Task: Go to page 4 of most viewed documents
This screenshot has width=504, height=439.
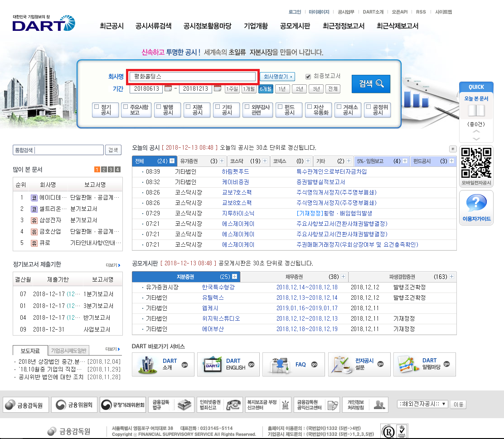Action: pyautogui.click(x=118, y=170)
